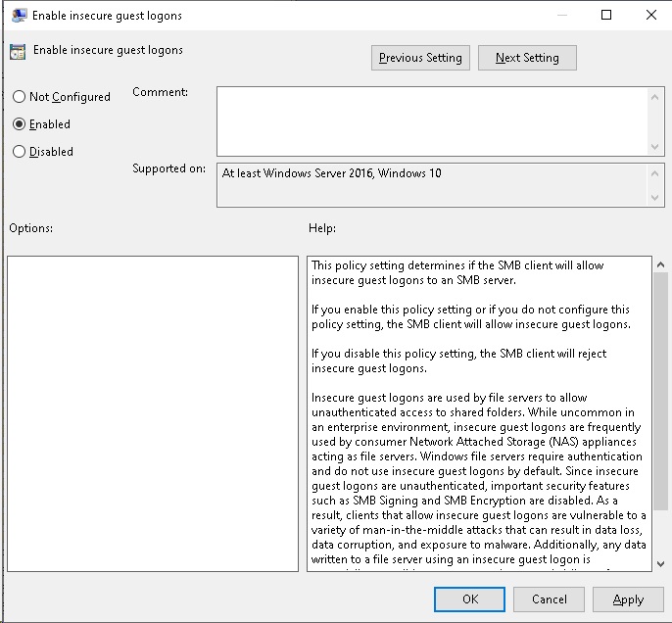Click the Help pane scroll up arrow
672x623 pixels.
coord(659,265)
